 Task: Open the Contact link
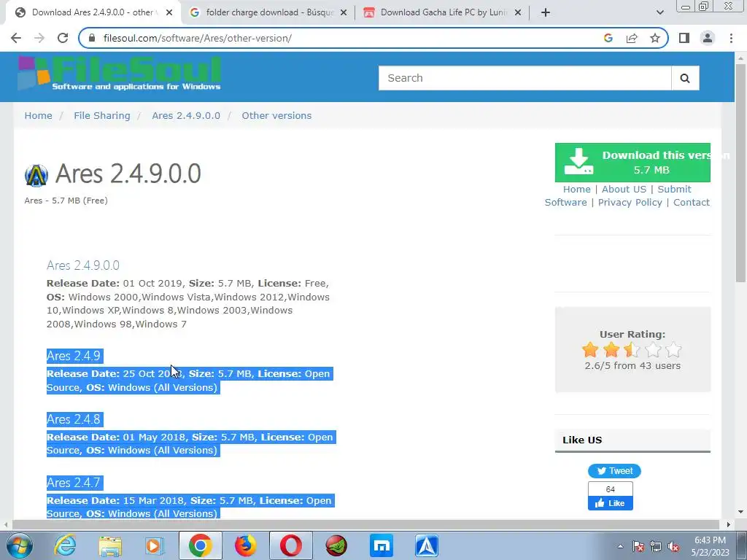[692, 203]
